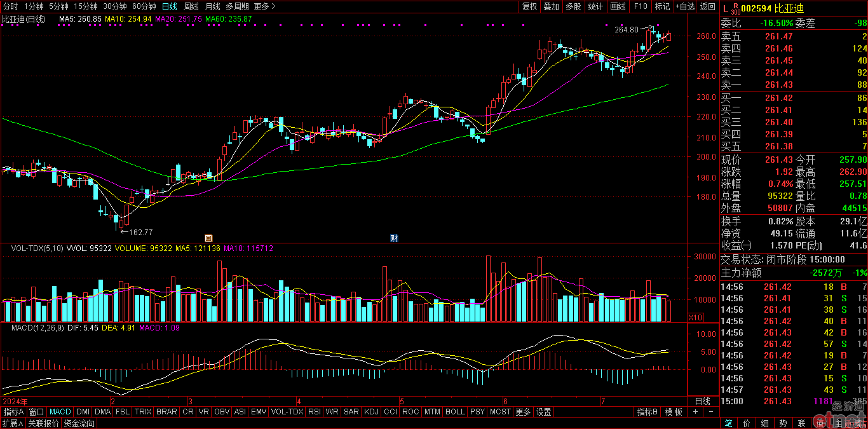Select the DMI indicator tab
This screenshot has width=868, height=429.
coord(83,412)
